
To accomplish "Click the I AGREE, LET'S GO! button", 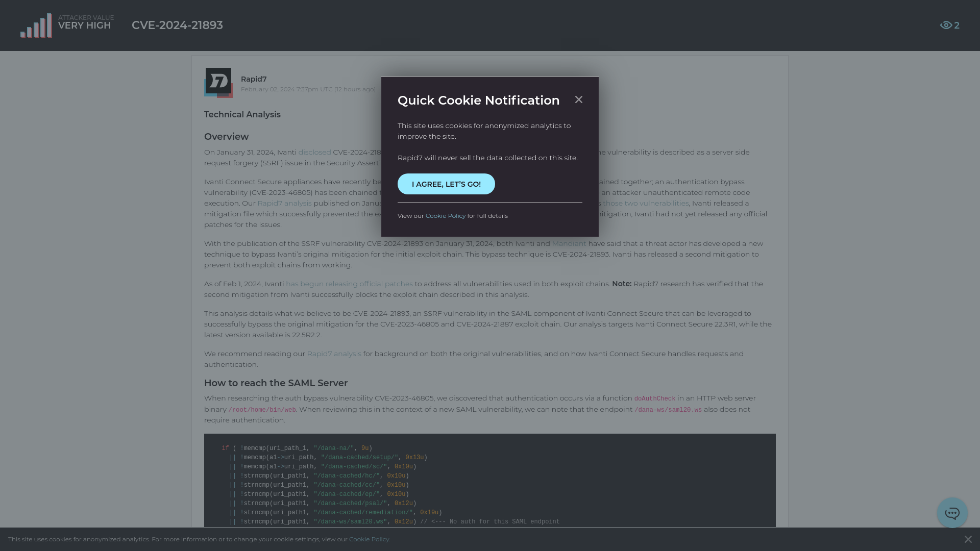I will pos(446,184).
